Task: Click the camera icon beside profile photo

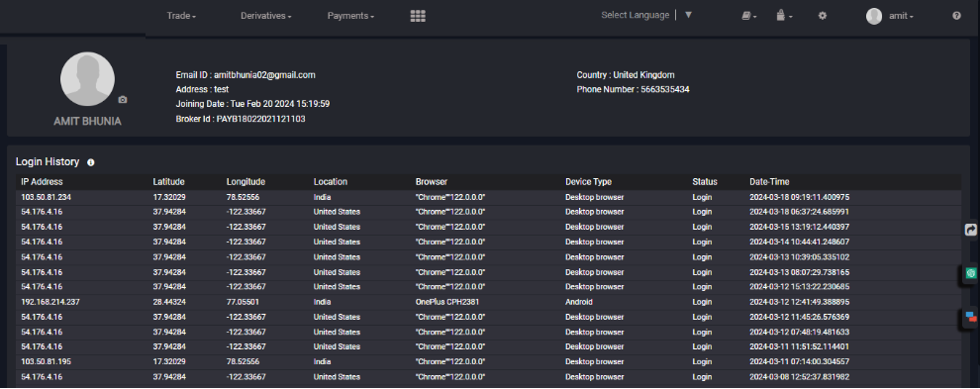Action: (123, 100)
